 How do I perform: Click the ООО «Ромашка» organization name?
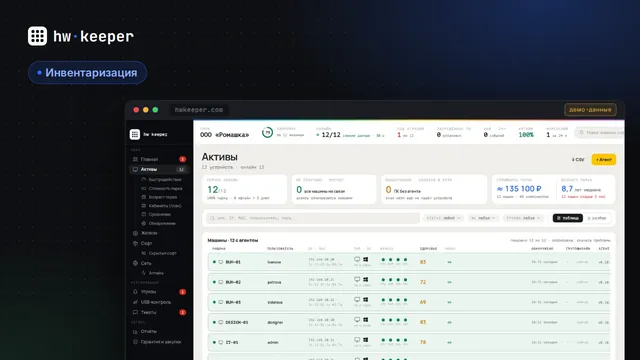[224, 135]
